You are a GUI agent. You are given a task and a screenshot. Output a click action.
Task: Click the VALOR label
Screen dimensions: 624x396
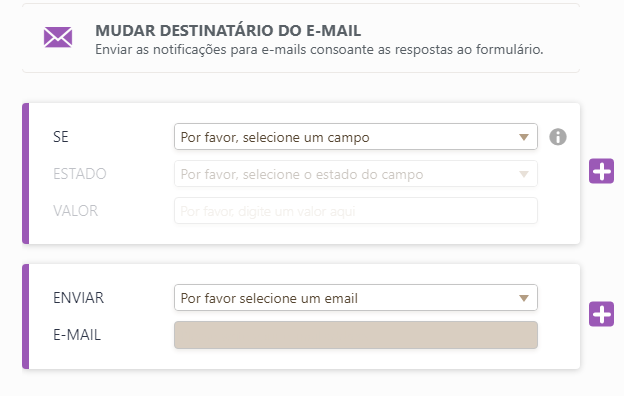click(x=75, y=211)
